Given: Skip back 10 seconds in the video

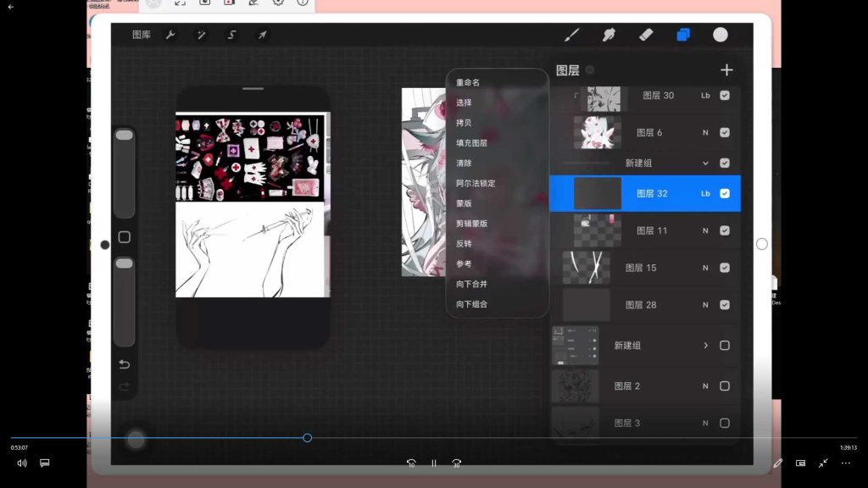Looking at the screenshot, I should pos(411,463).
